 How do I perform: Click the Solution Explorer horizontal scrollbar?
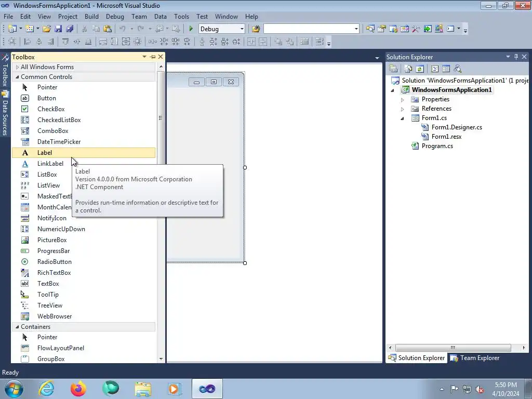pyautogui.click(x=453, y=348)
